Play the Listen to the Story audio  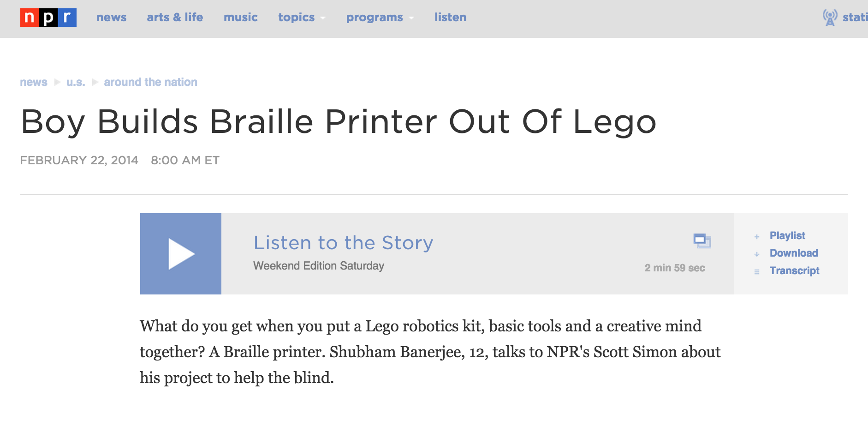[x=181, y=254]
